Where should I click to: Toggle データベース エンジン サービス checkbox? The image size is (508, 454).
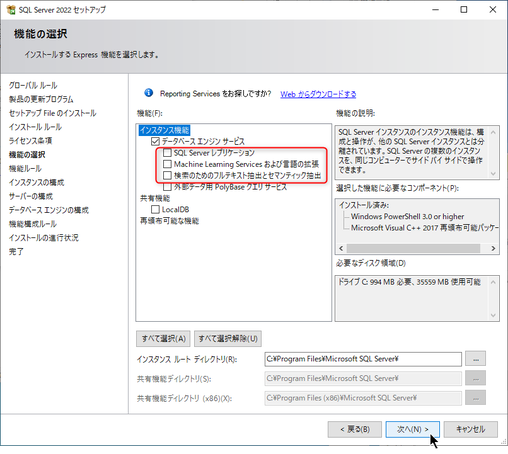pyautogui.click(x=155, y=141)
